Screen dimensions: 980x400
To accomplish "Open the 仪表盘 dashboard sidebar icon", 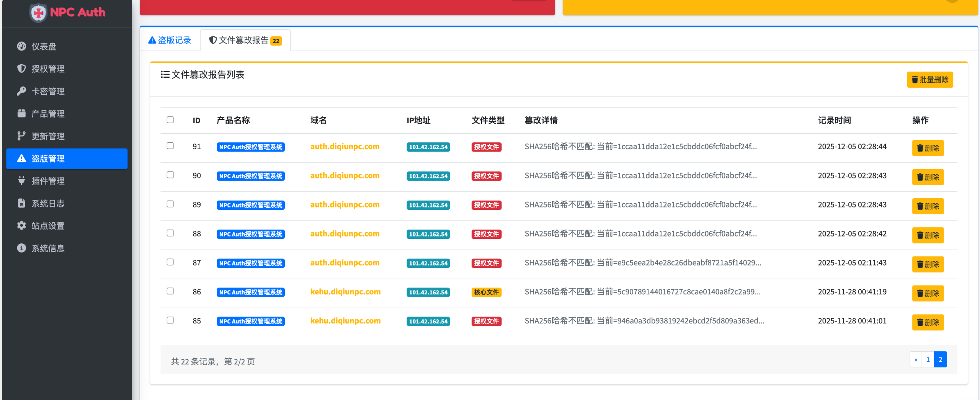I will [x=21, y=46].
